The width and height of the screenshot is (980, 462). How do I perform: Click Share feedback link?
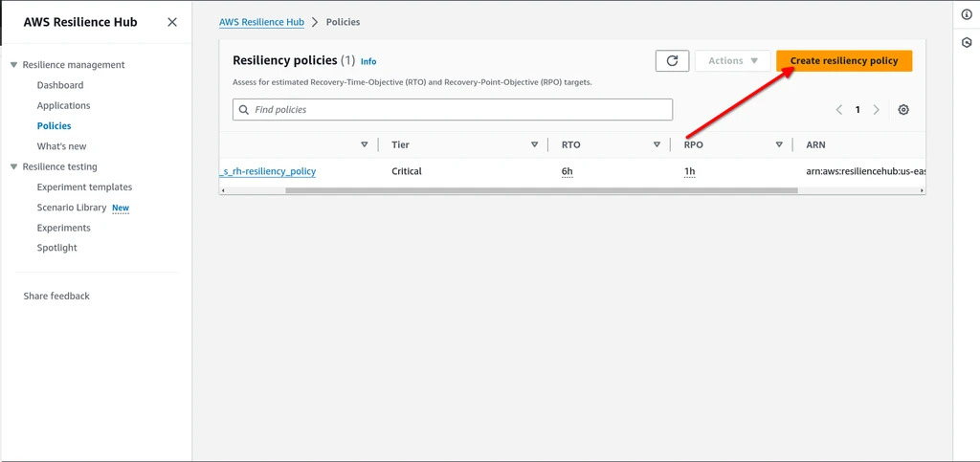56,296
